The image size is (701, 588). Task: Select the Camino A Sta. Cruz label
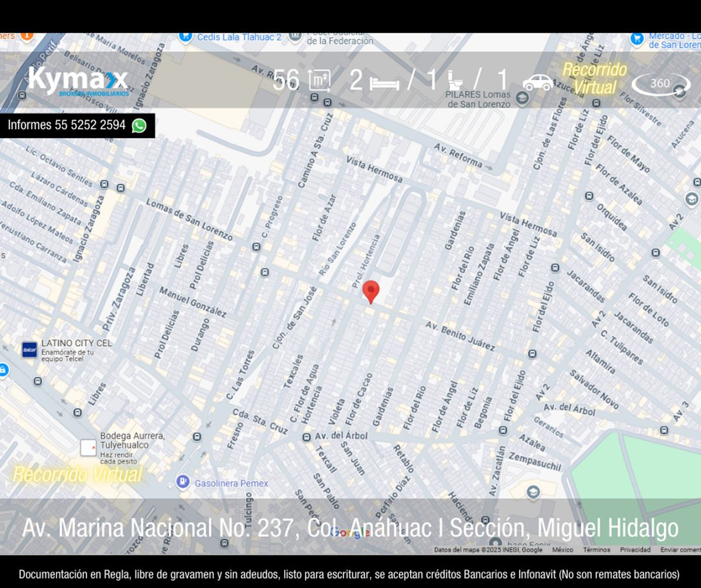tap(315, 151)
